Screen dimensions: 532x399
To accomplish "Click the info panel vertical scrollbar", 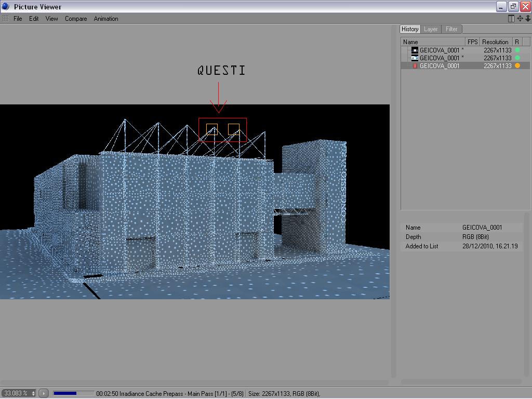I will click(527, 295).
